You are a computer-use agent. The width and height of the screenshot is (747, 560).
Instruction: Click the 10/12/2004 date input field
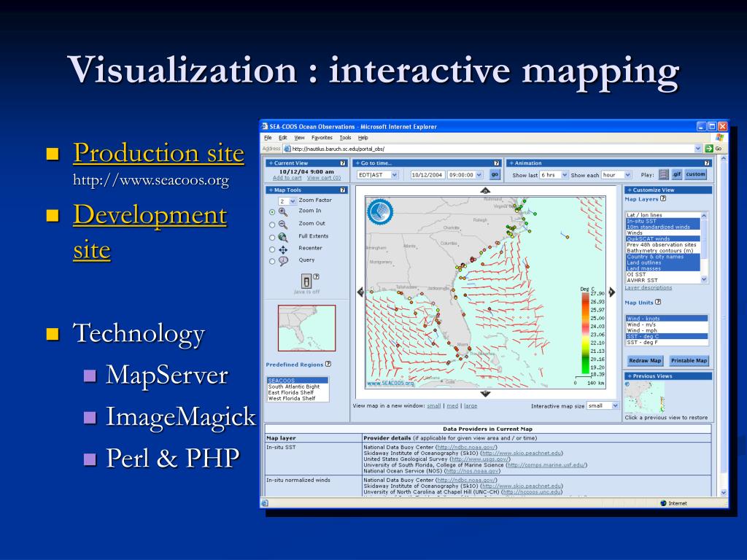427,175
